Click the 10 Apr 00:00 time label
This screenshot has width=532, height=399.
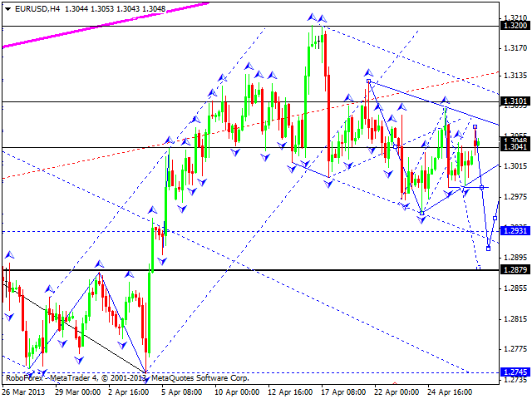coord(237,392)
